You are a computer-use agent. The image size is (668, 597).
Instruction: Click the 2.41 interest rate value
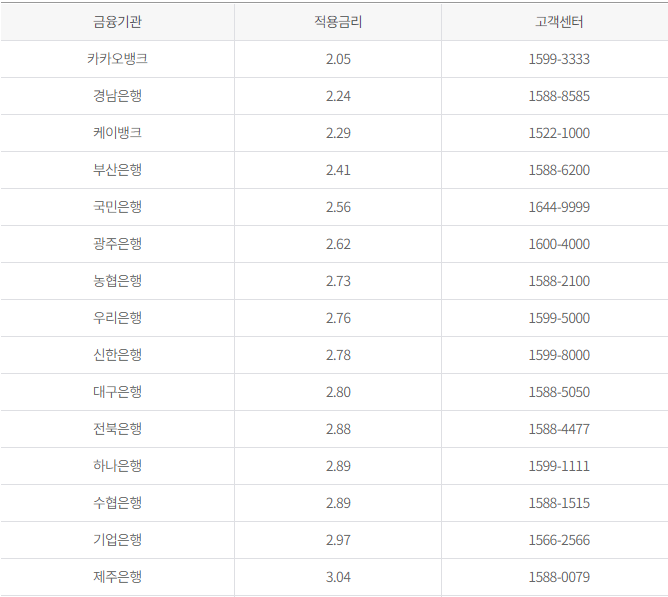pos(338,170)
